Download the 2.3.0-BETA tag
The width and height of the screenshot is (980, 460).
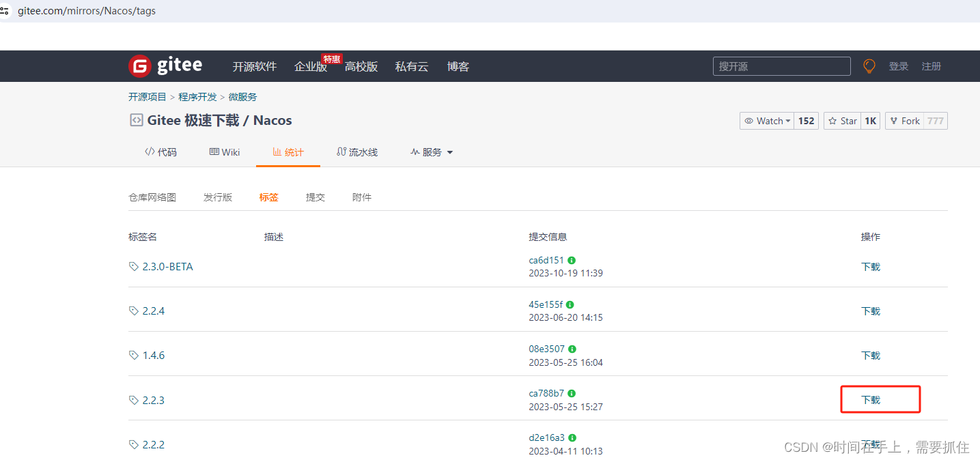click(x=871, y=267)
